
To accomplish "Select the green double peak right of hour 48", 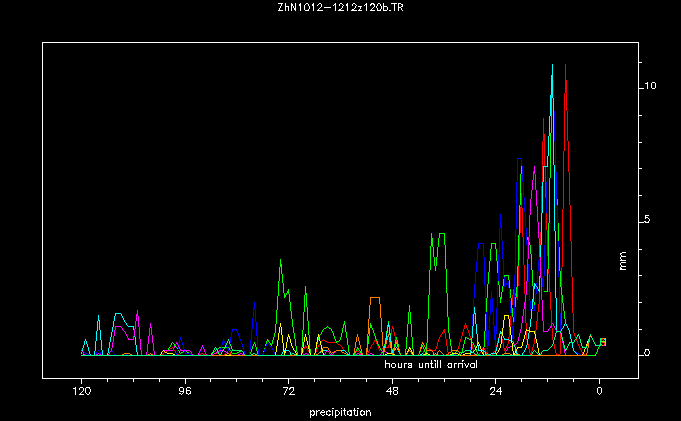I will [437, 235].
